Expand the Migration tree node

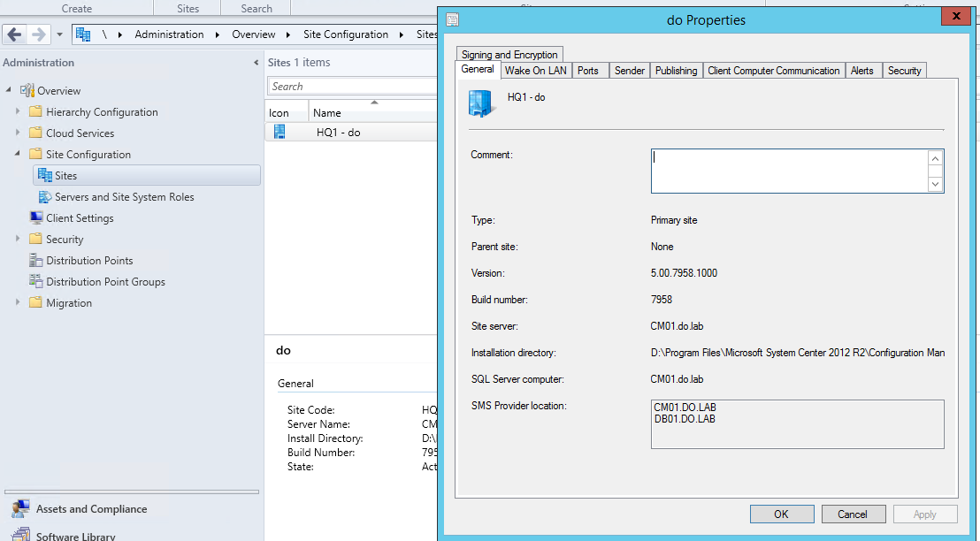[x=18, y=302]
